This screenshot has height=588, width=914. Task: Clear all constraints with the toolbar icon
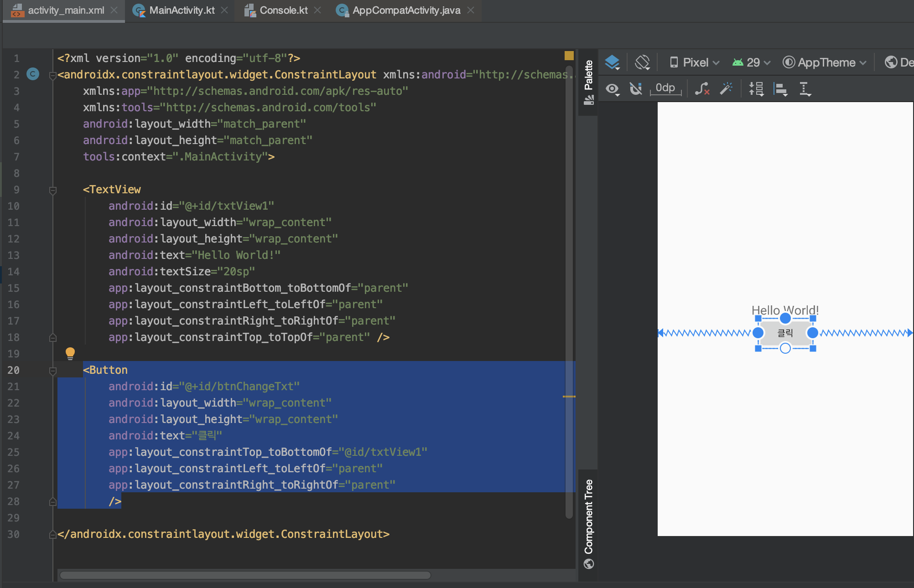pos(702,88)
